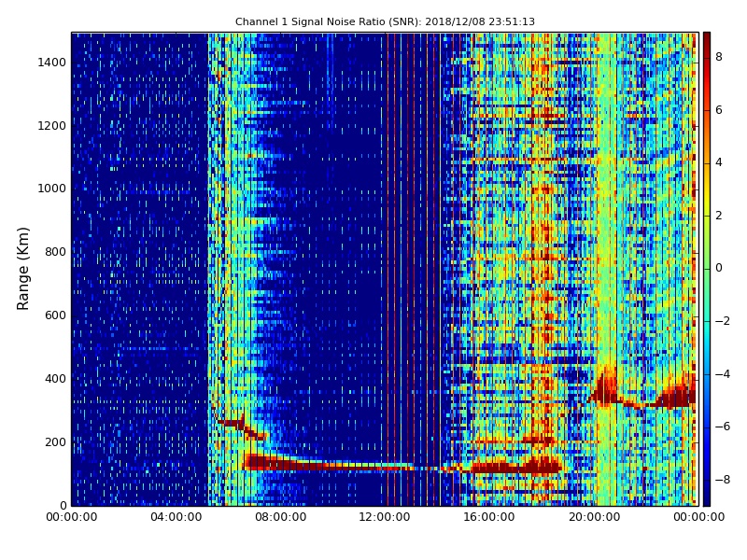Click the 800 range tick label
The height and width of the screenshot is (560, 747).
[55, 252]
